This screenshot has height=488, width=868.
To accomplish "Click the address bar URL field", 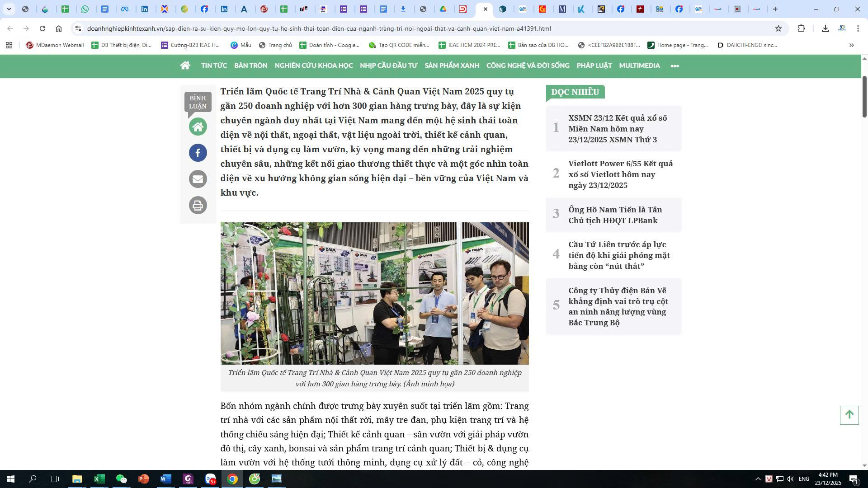I will coord(319,28).
